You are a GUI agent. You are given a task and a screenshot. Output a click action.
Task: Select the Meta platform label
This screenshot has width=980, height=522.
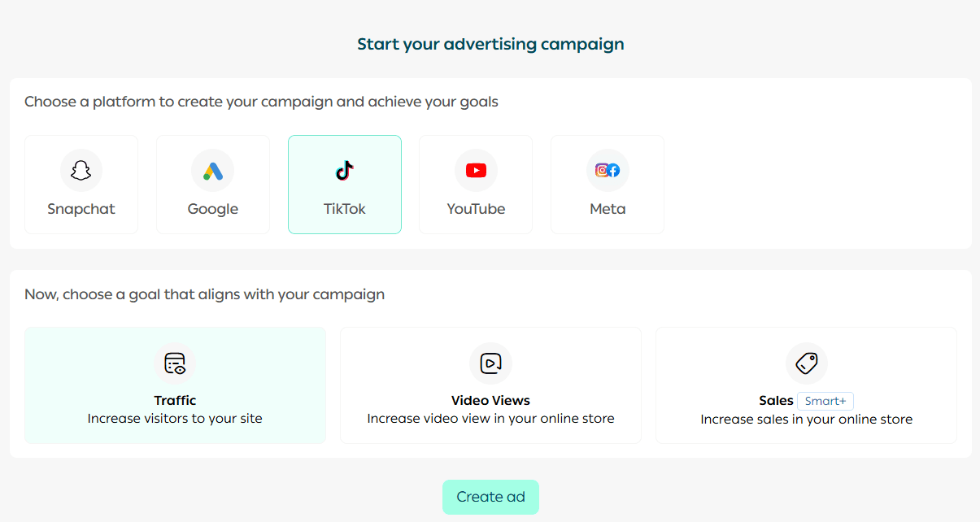click(608, 209)
